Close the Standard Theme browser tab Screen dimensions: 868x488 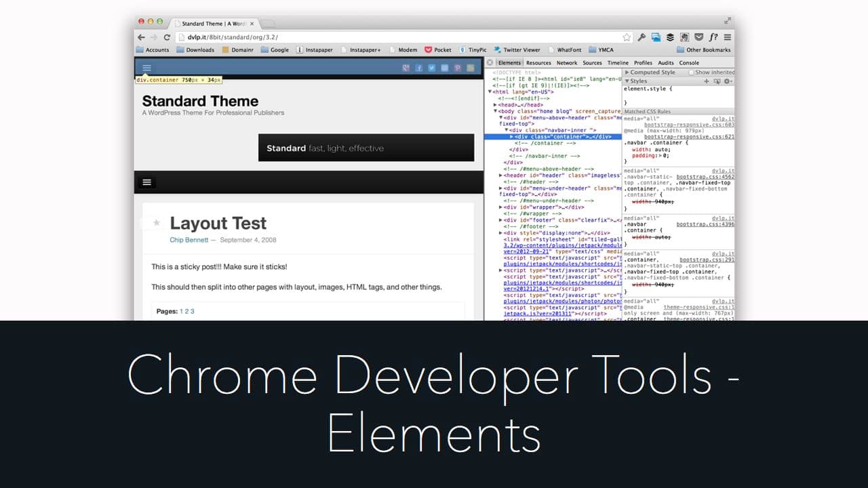click(252, 23)
